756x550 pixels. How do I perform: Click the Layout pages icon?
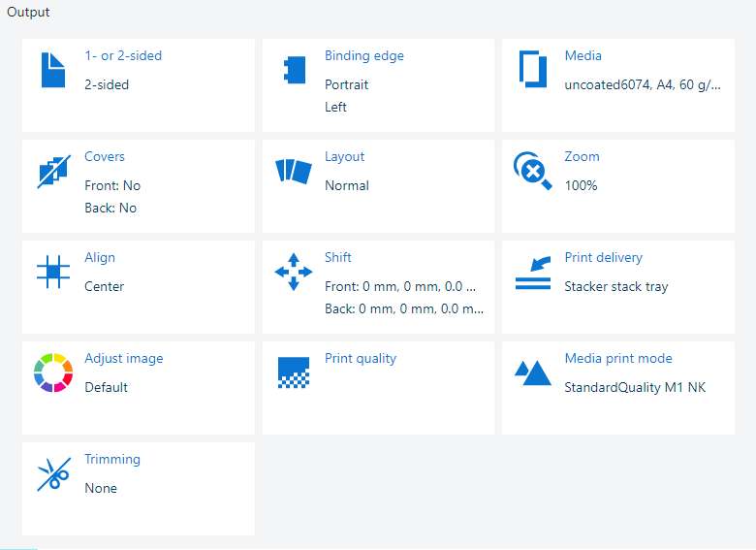pyautogui.click(x=294, y=171)
